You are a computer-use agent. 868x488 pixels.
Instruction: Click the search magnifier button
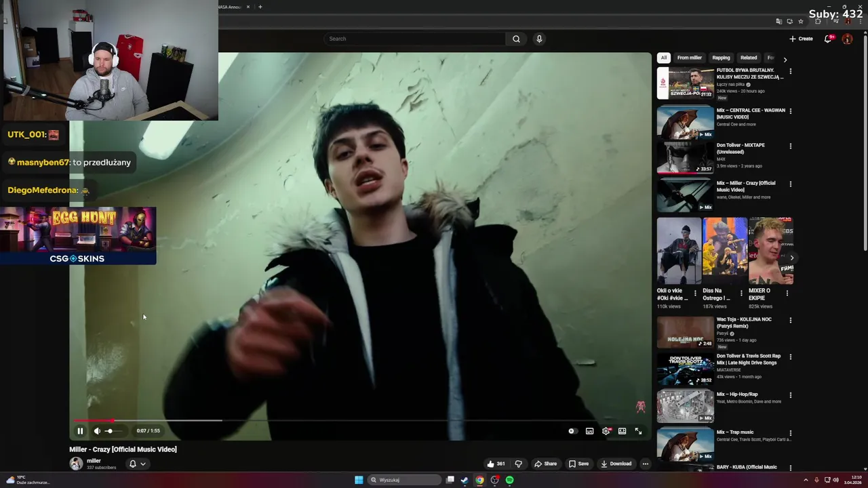click(516, 39)
